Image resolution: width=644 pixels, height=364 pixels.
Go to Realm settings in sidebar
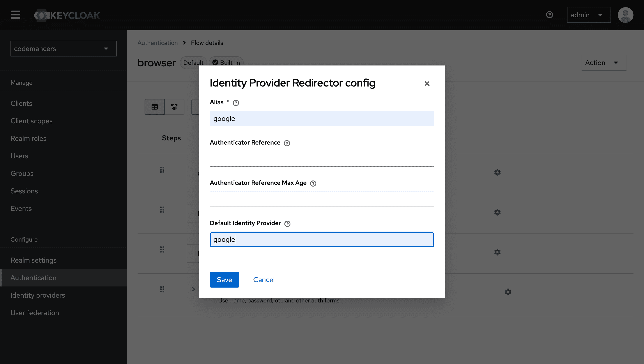(34, 260)
